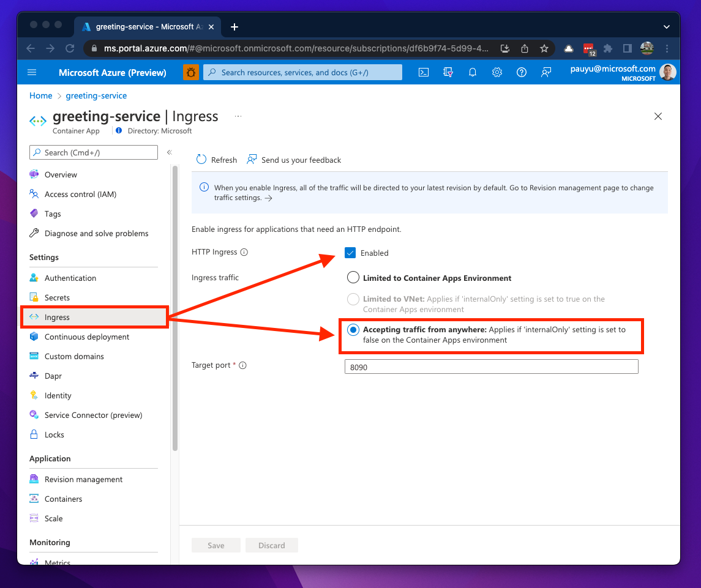Image resolution: width=701 pixels, height=588 pixels.
Task: Click the help question mark icon
Action: (x=522, y=72)
